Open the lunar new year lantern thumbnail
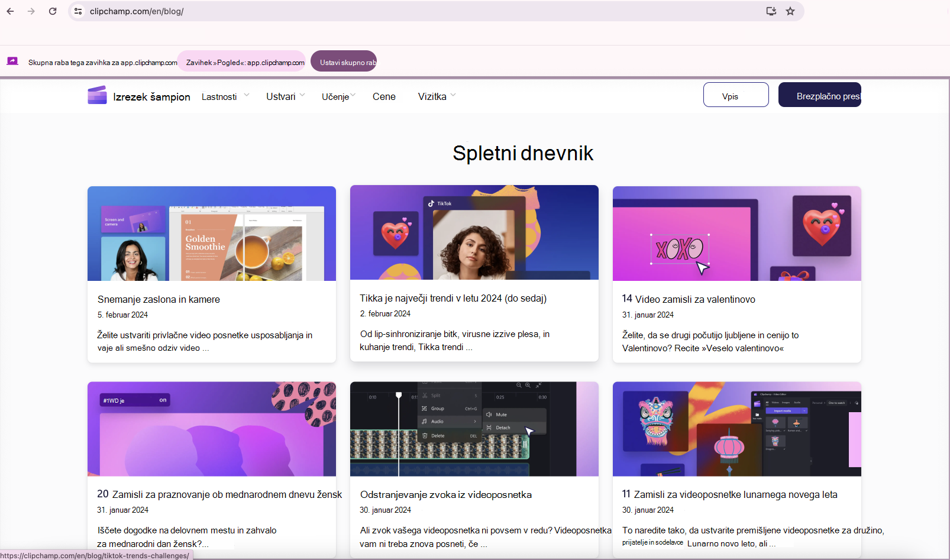950x560 pixels. pyautogui.click(x=737, y=429)
